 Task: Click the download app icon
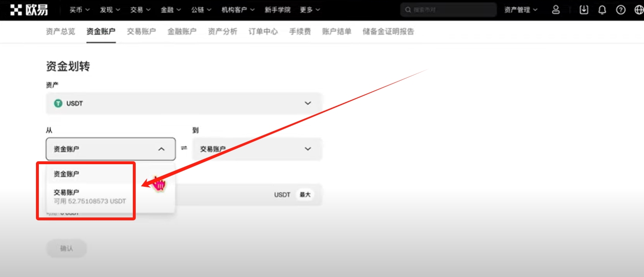click(584, 10)
